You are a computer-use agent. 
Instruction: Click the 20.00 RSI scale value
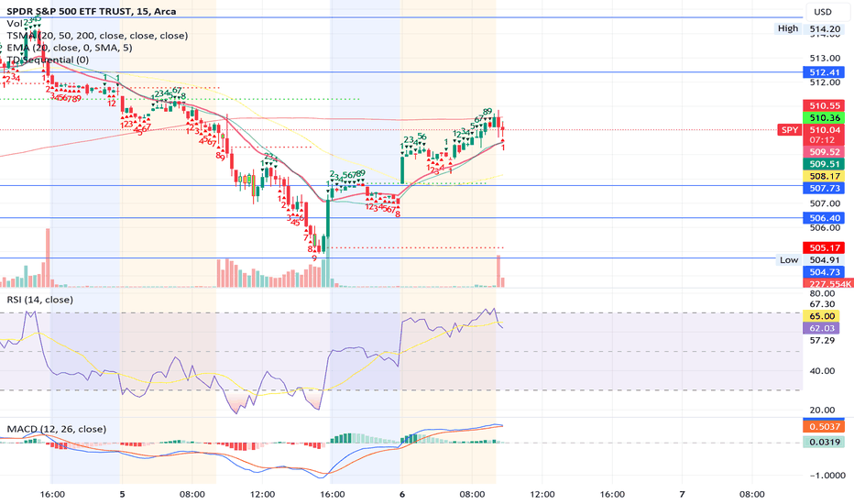[x=822, y=410]
